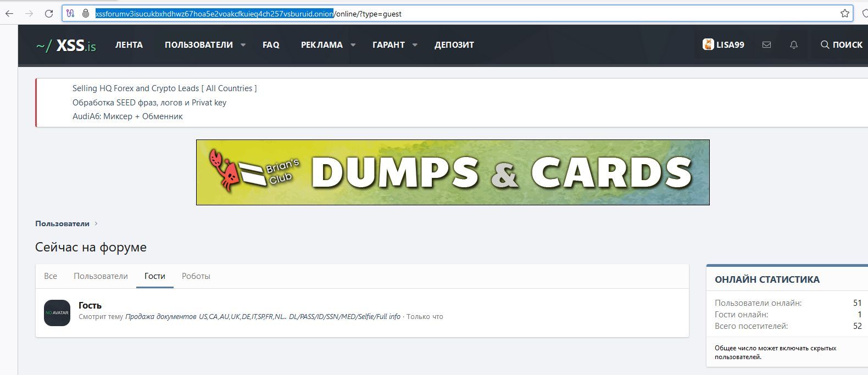Select the Гости tab
The width and height of the screenshot is (868, 375).
pyautogui.click(x=155, y=276)
